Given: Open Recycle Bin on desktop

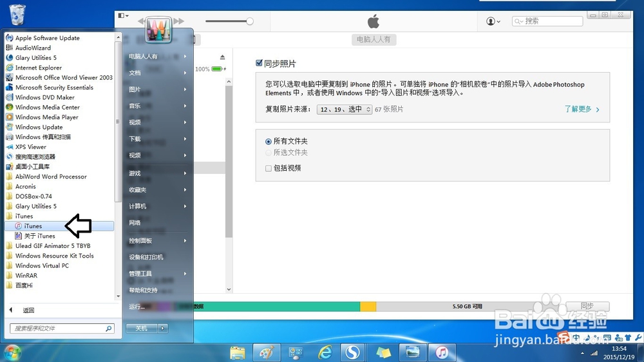Looking at the screenshot, I should point(17,14).
